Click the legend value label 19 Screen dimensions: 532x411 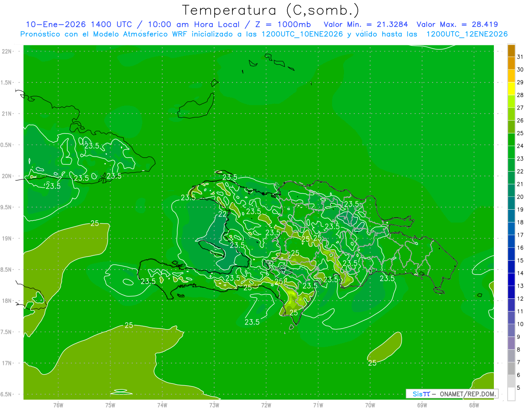pyautogui.click(x=520, y=209)
